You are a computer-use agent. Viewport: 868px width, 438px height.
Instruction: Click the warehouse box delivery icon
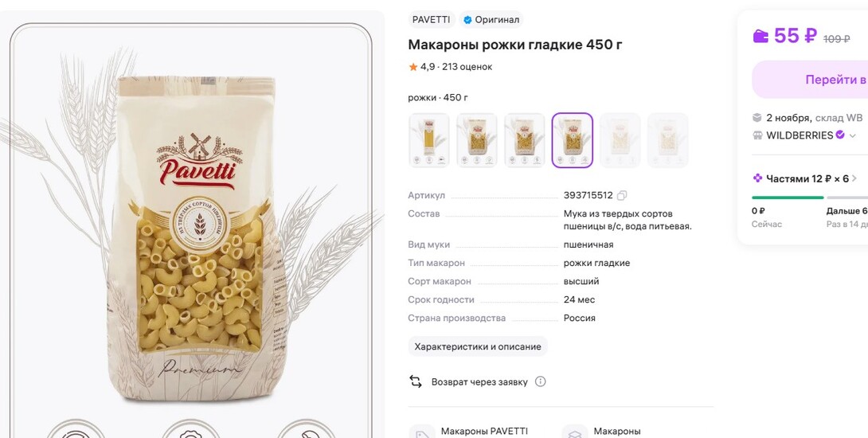pyautogui.click(x=757, y=117)
